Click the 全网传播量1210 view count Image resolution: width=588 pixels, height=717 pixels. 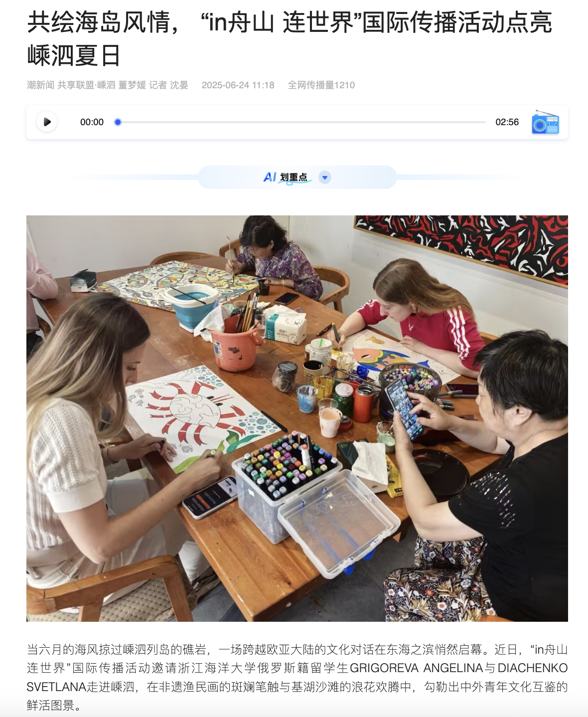321,85
